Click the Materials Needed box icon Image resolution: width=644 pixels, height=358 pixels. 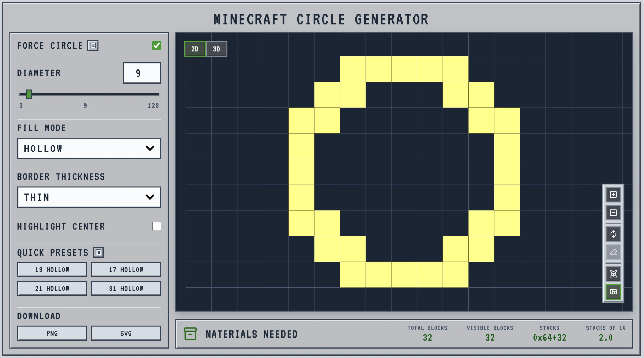coord(190,334)
